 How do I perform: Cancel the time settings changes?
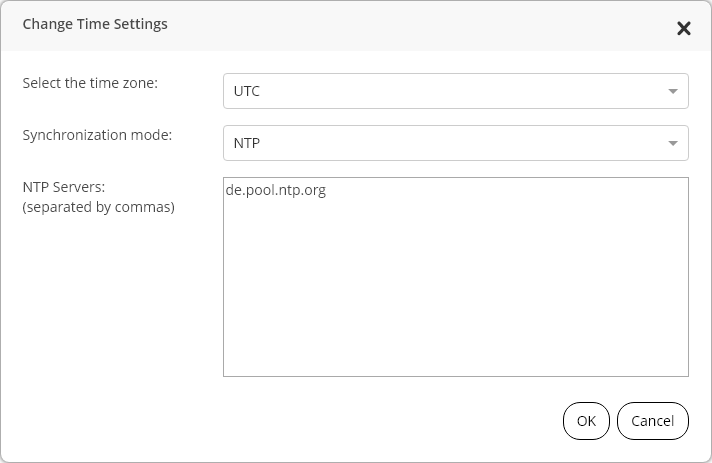(653, 421)
